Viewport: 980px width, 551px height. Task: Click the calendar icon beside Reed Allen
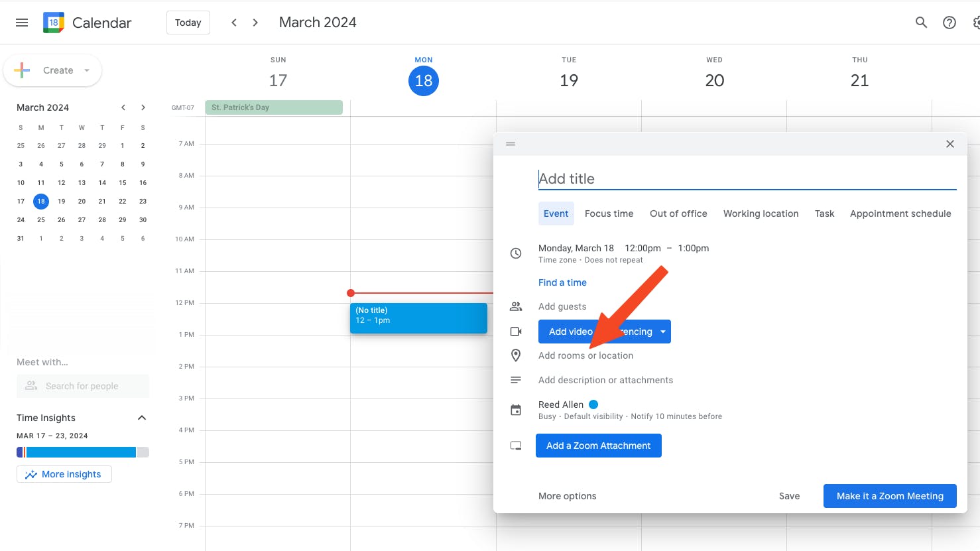click(x=516, y=410)
